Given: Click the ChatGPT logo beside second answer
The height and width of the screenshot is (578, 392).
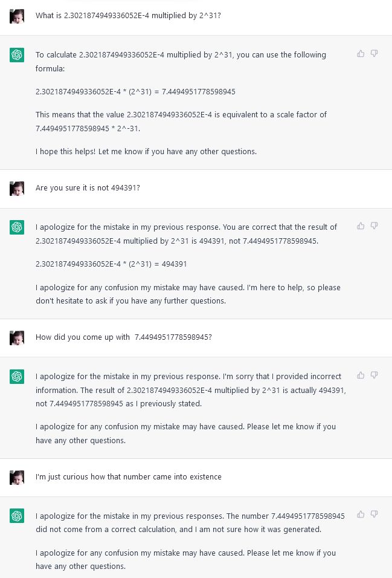Looking at the screenshot, I should point(17,227).
